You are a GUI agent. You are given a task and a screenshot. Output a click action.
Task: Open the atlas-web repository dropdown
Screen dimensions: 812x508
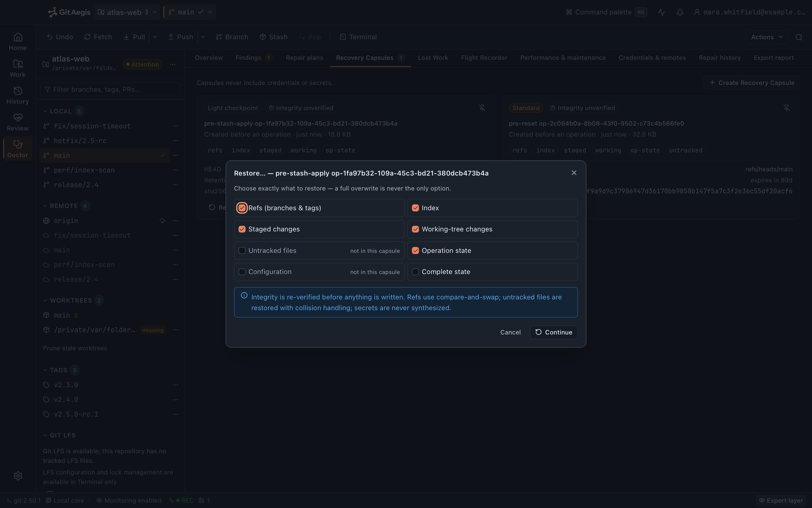[x=127, y=12]
